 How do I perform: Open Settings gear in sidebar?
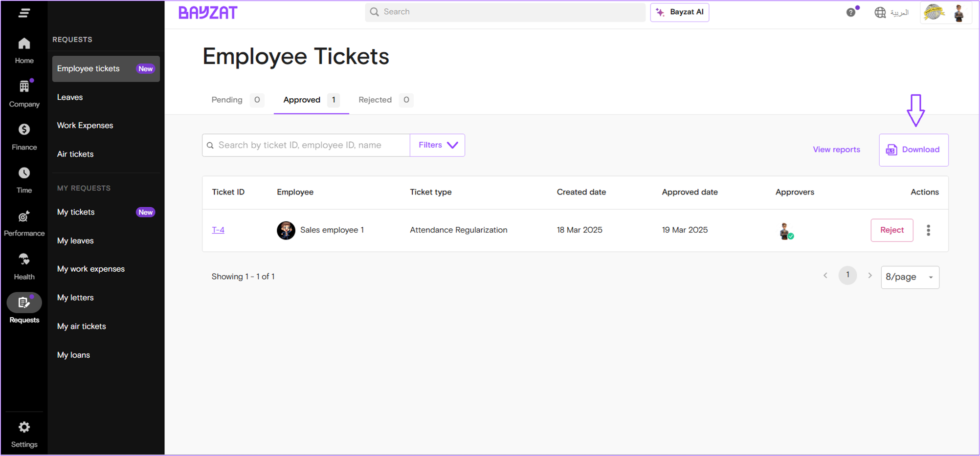pyautogui.click(x=24, y=434)
